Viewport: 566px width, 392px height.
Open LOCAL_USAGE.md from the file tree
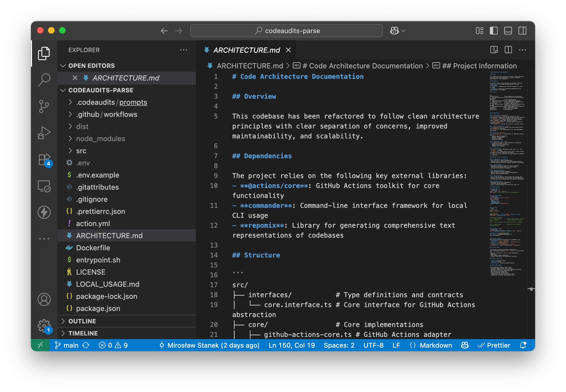[108, 284]
